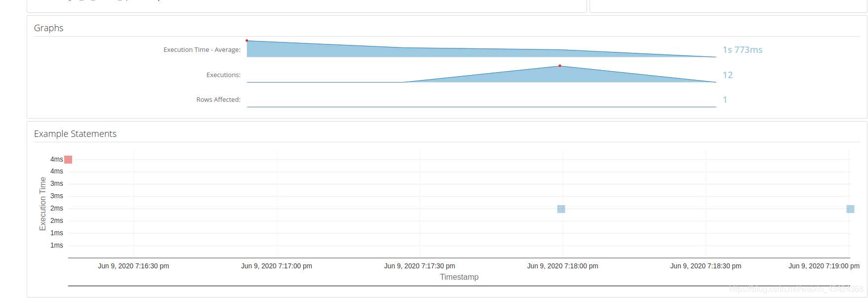Click the Jun 9, 2020 7:19:00 pm tick label
The image size is (868, 298).
click(824, 266)
